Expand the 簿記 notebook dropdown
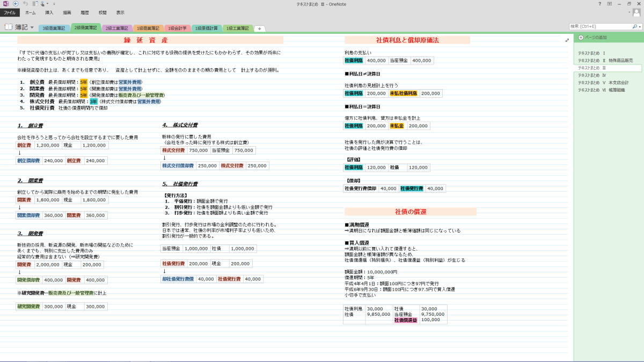 (32, 27)
